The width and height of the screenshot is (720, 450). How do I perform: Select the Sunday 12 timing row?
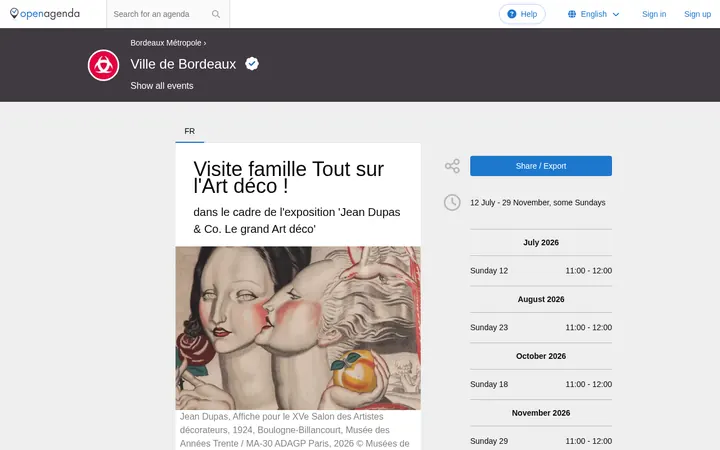click(x=540, y=271)
